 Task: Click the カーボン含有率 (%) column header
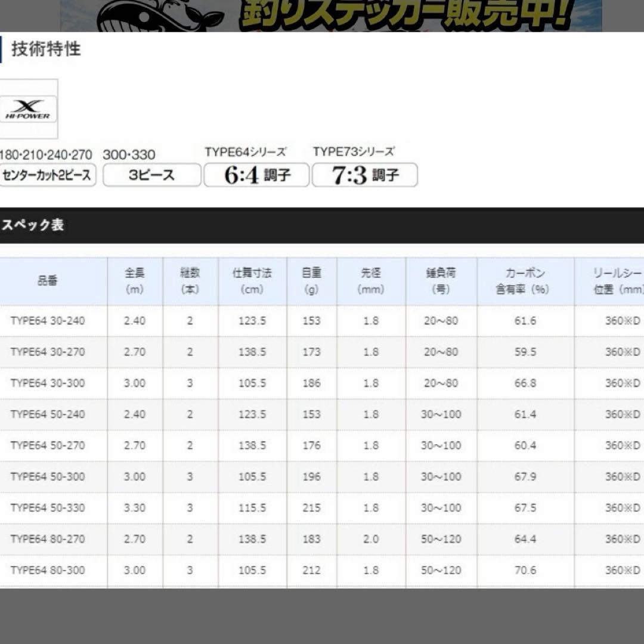[x=525, y=281]
